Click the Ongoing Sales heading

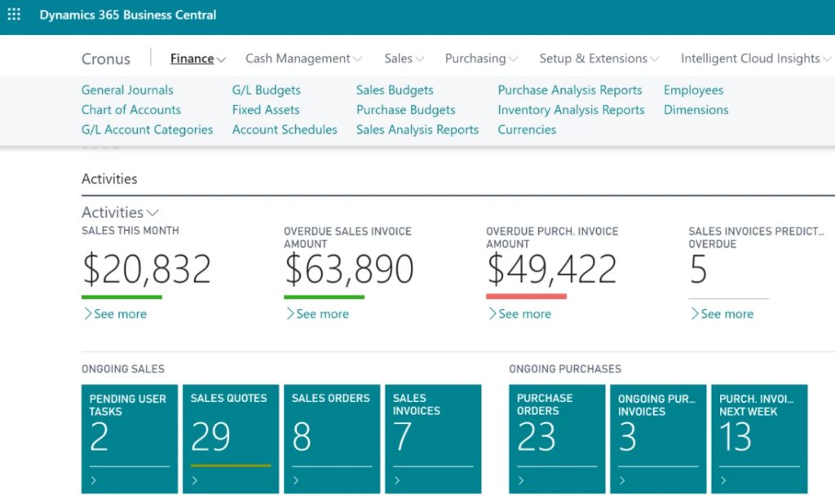tap(123, 369)
